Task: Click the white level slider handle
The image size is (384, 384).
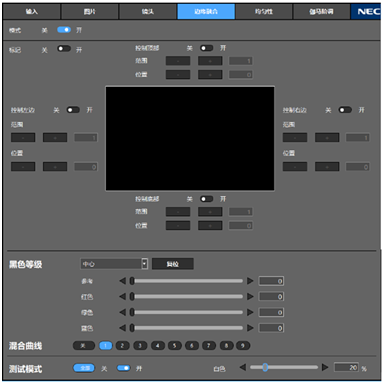Action: coord(265,367)
